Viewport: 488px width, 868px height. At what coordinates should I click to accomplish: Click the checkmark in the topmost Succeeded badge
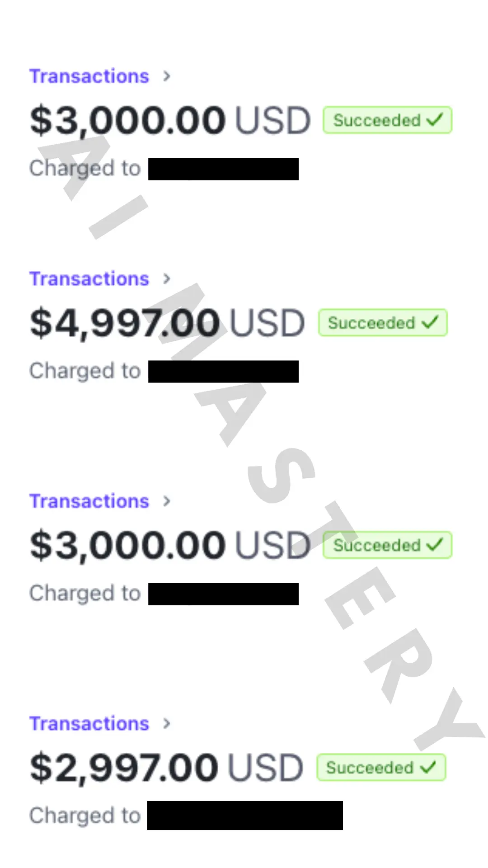pos(435,120)
